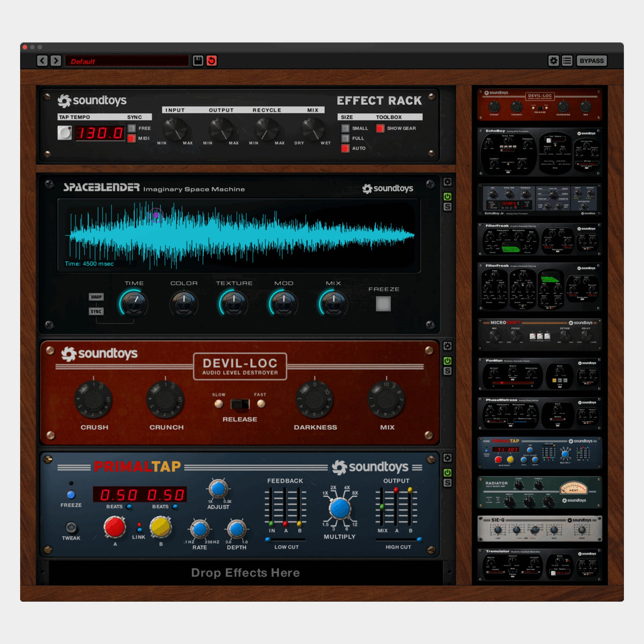Image resolution: width=644 pixels, height=644 pixels.
Task: Solo SpaceBlender with S button
Action: click(448, 207)
